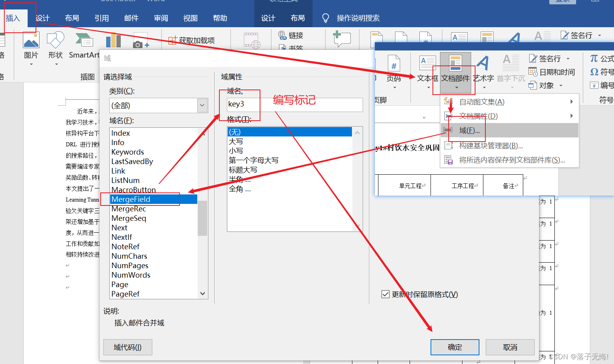Image resolution: width=614 pixels, height=364 pixels.
Task: Click the 域代码(I) button
Action: [x=127, y=347]
